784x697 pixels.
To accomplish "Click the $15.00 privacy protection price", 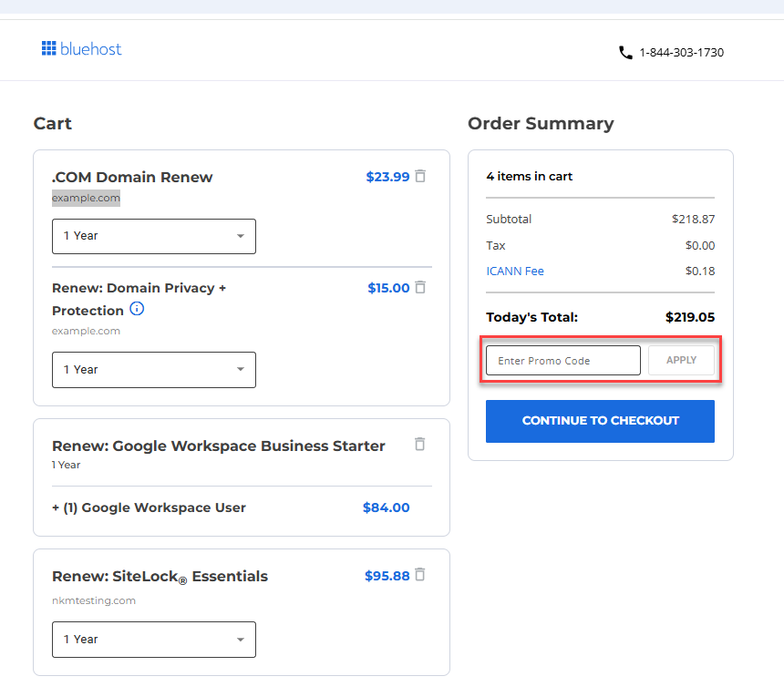I will pyautogui.click(x=388, y=288).
